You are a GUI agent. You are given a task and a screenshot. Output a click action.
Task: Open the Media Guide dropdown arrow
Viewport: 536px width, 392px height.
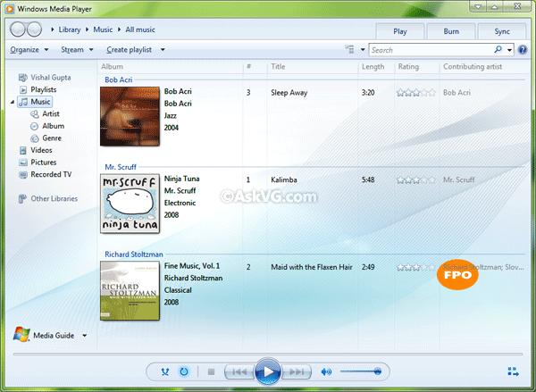[85, 336]
